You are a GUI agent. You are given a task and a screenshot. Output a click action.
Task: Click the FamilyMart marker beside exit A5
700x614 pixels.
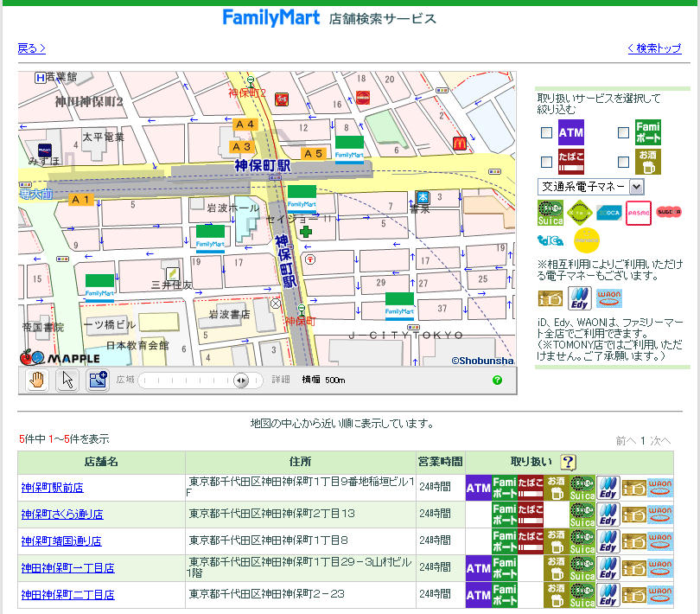pyautogui.click(x=349, y=150)
